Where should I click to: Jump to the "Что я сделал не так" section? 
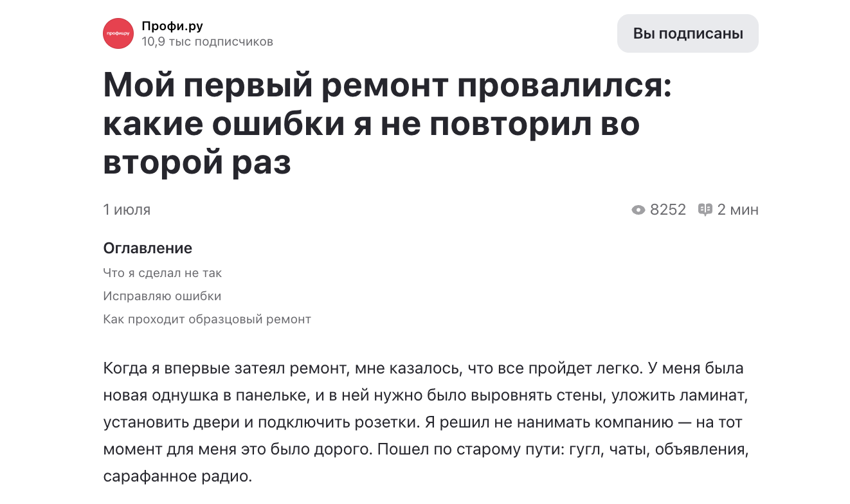point(162,273)
